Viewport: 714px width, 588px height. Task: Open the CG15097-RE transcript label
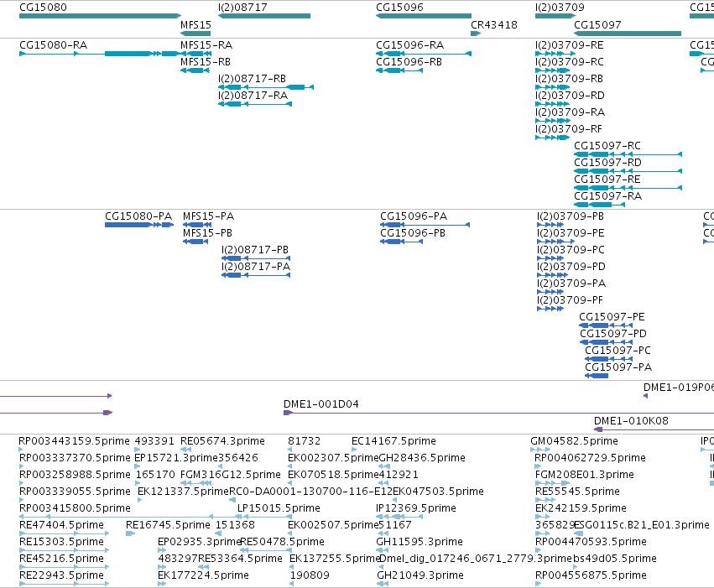point(607,180)
